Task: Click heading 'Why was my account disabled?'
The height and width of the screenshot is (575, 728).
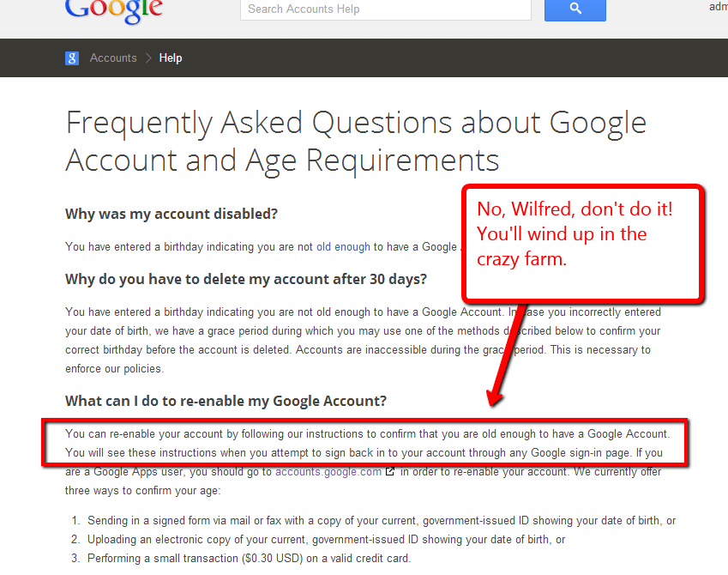Action: tap(171, 214)
